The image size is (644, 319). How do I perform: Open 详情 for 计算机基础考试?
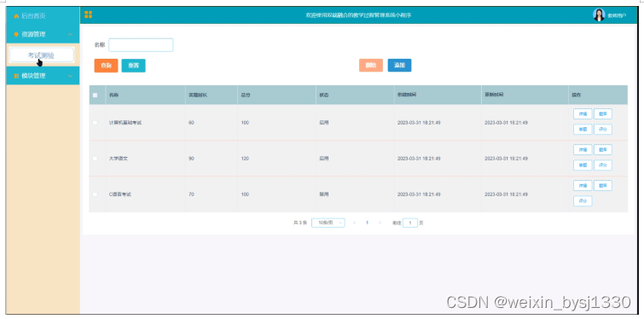coord(583,114)
